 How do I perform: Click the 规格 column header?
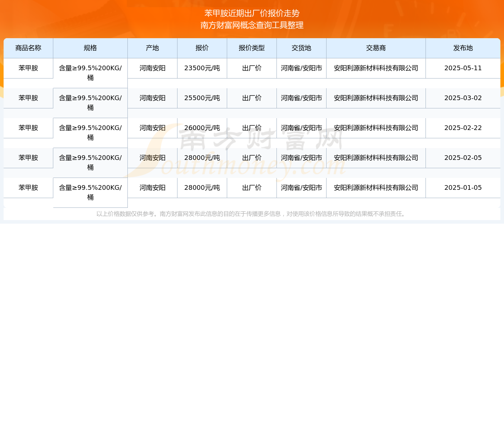point(90,48)
